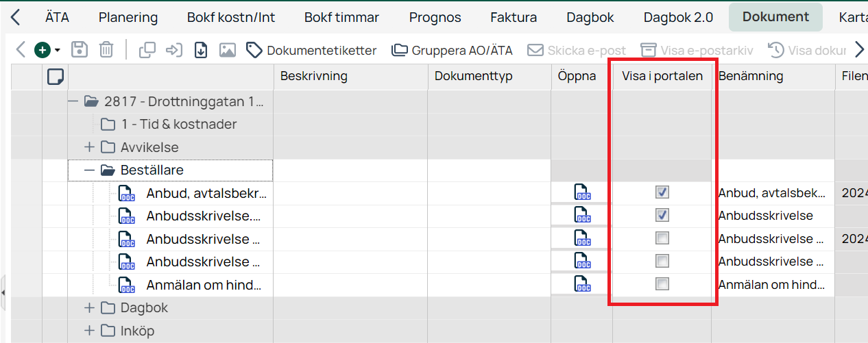Click the green add new document icon

43,50
